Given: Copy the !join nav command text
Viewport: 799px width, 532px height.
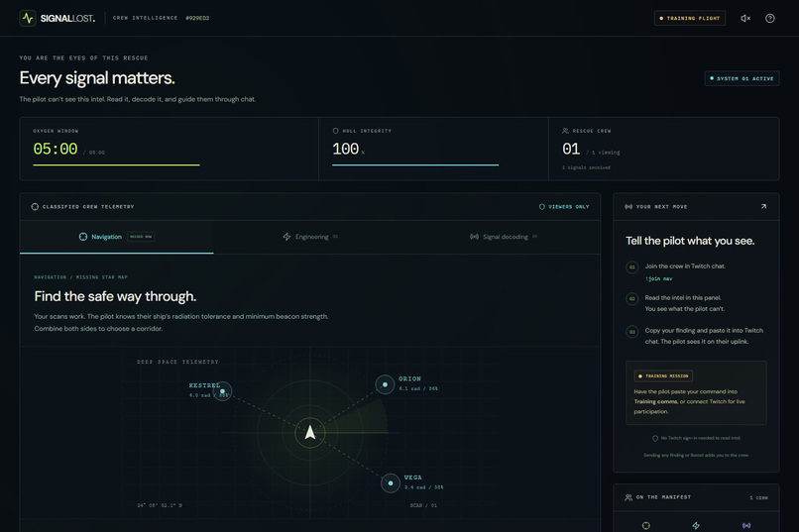Looking at the screenshot, I should 659,279.
